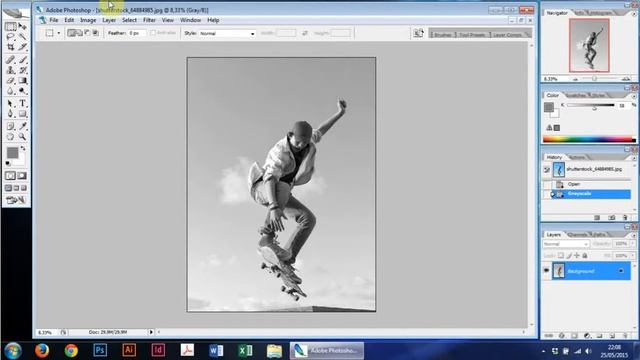Switch to Standard mode editing
The width and height of the screenshot is (640, 360).
coord(10,176)
